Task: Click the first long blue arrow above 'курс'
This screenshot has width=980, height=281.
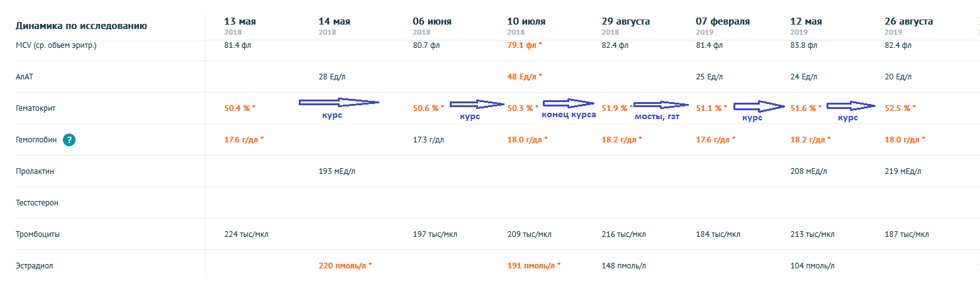Action: [338, 103]
